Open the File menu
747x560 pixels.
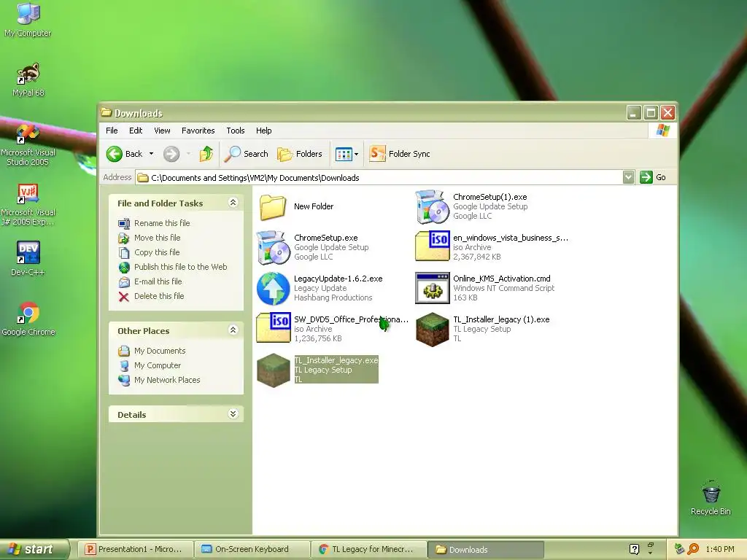(112, 131)
